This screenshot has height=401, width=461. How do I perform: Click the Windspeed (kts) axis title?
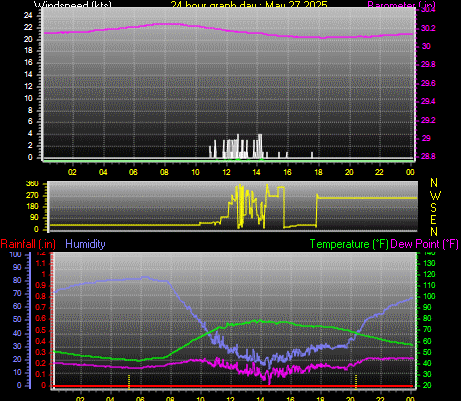pyautogui.click(x=73, y=4)
